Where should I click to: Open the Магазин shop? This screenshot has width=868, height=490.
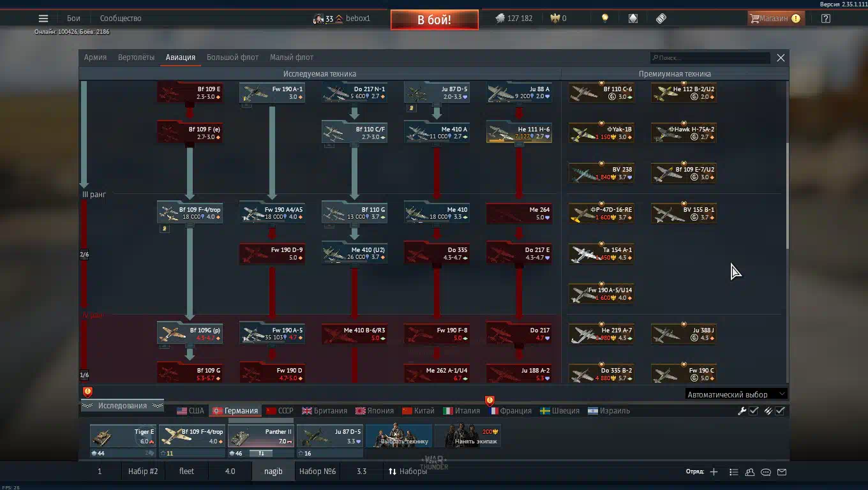pyautogui.click(x=775, y=19)
